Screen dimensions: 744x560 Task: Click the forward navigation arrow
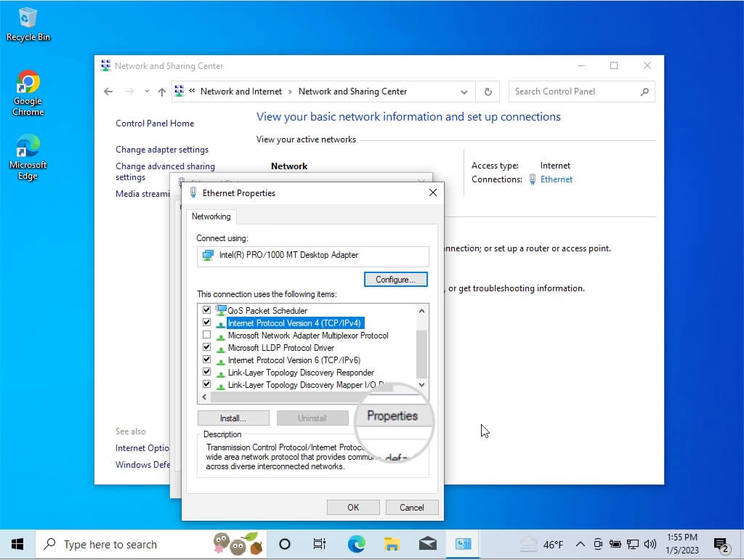[x=129, y=92]
